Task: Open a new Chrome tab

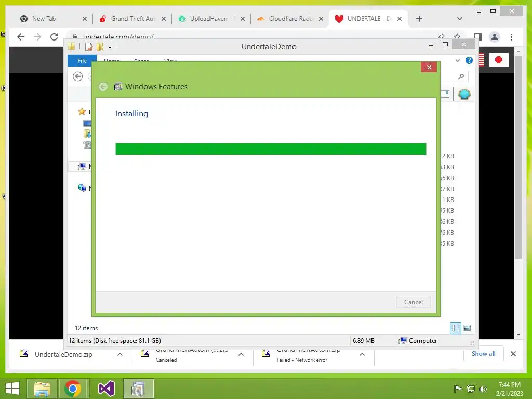Action: 419,19
